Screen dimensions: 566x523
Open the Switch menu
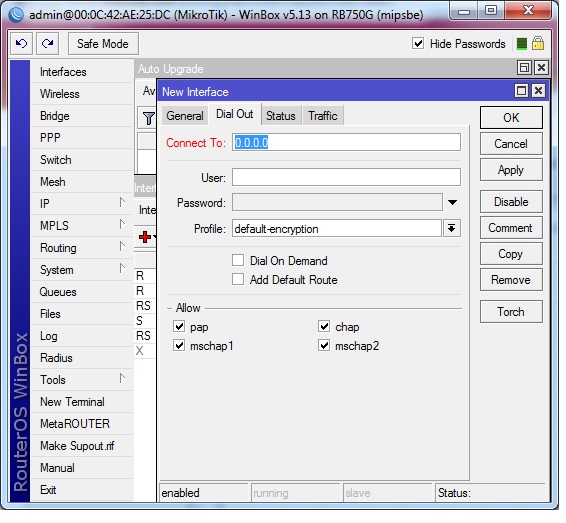[82, 160]
